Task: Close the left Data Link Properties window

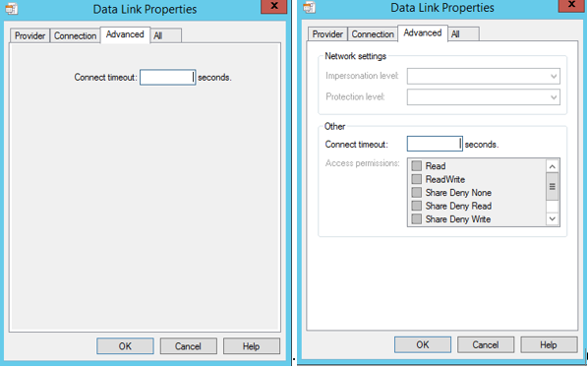Action: [x=274, y=6]
